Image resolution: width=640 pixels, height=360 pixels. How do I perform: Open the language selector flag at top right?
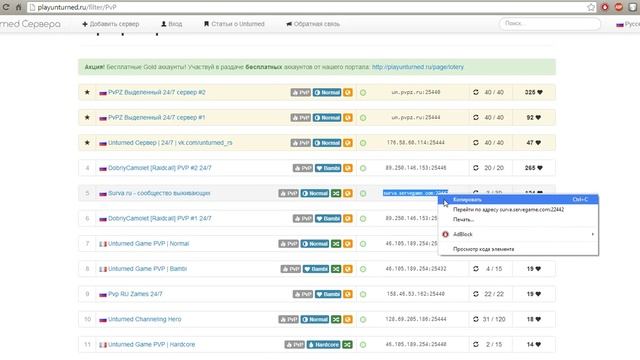coord(620,24)
